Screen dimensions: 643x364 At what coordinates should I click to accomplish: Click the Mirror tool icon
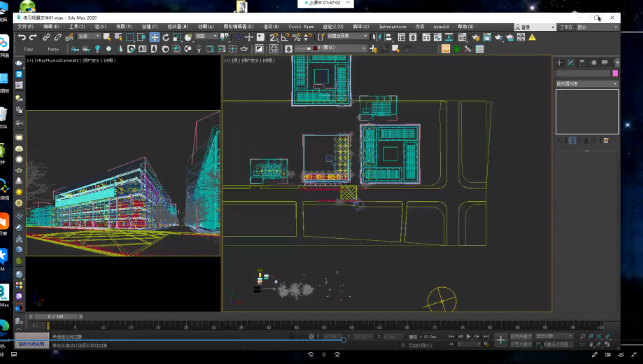[376, 37]
